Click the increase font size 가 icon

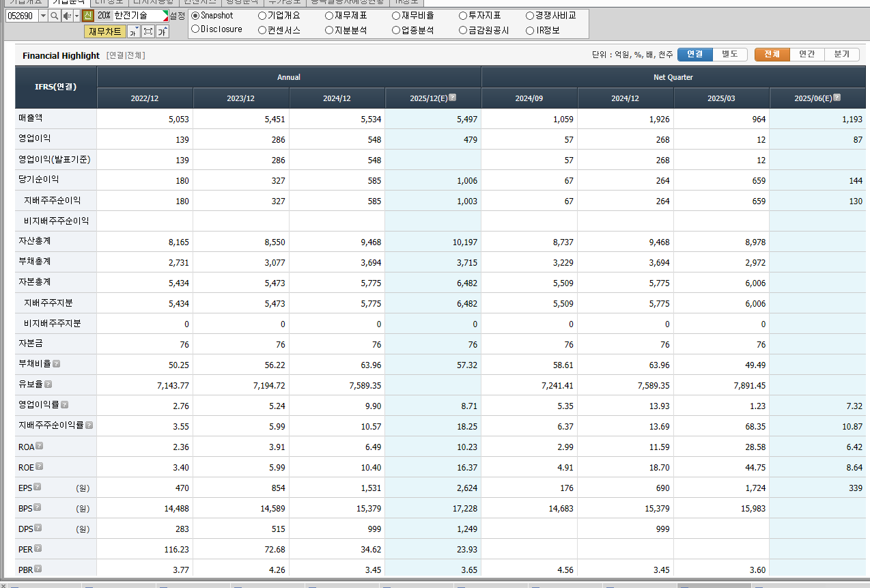point(163,31)
